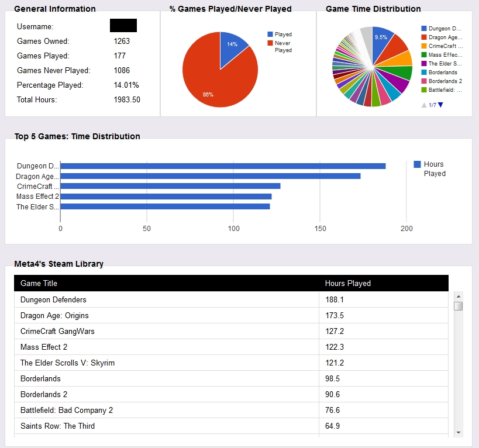Viewport: 479px width, 448px height.
Task: Select the 9.5% slice in Game Time Distribution
Action: click(x=380, y=40)
